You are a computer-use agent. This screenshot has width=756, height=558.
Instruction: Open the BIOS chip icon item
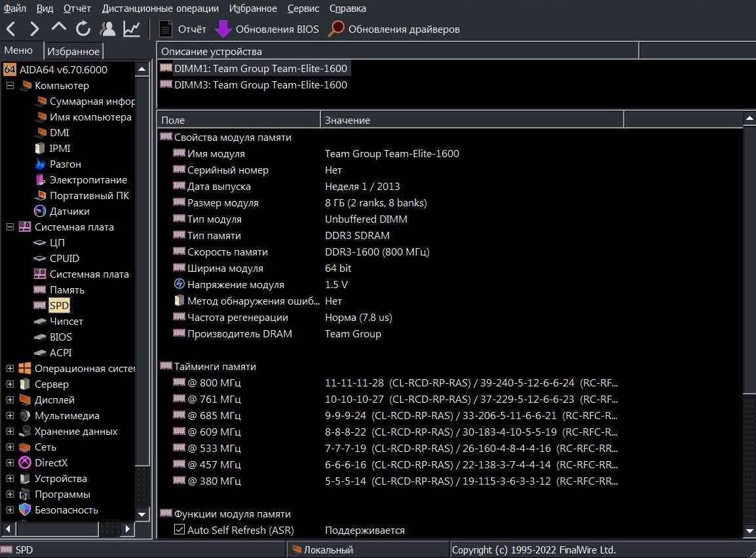coord(40,337)
